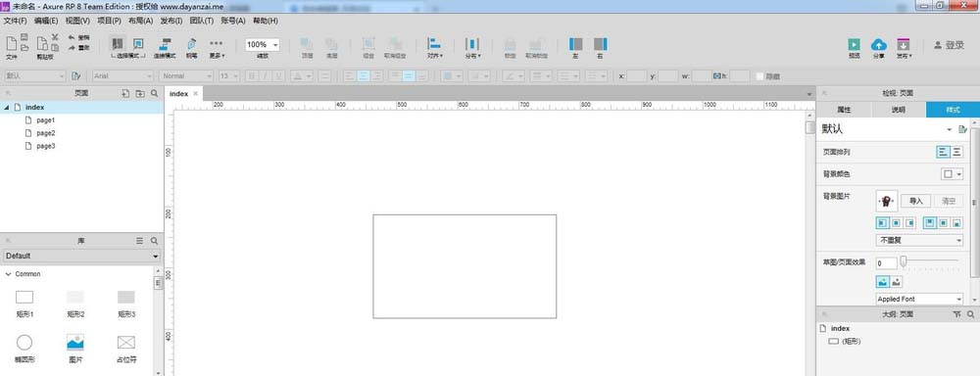Close the index canvas tab
980x376 pixels.
(x=196, y=94)
